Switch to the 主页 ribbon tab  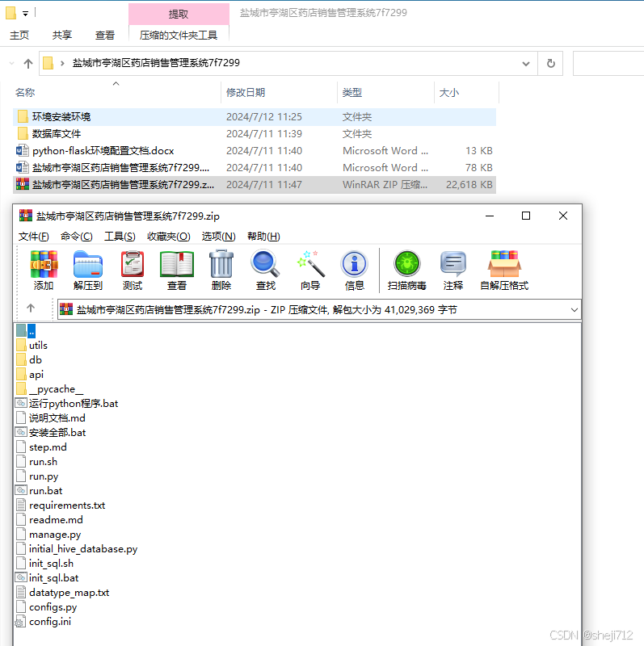pos(19,36)
